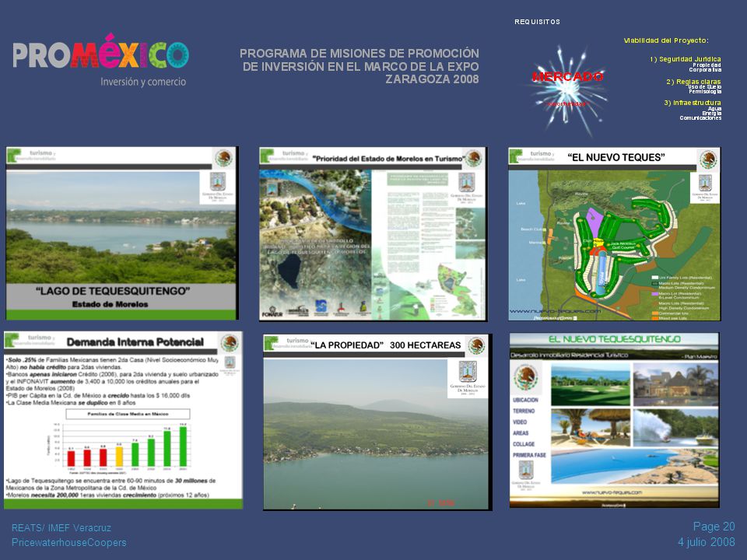This screenshot has height=560, width=747.
Task: Select the El Nuevo Teques master plan map
Action: pos(614,245)
